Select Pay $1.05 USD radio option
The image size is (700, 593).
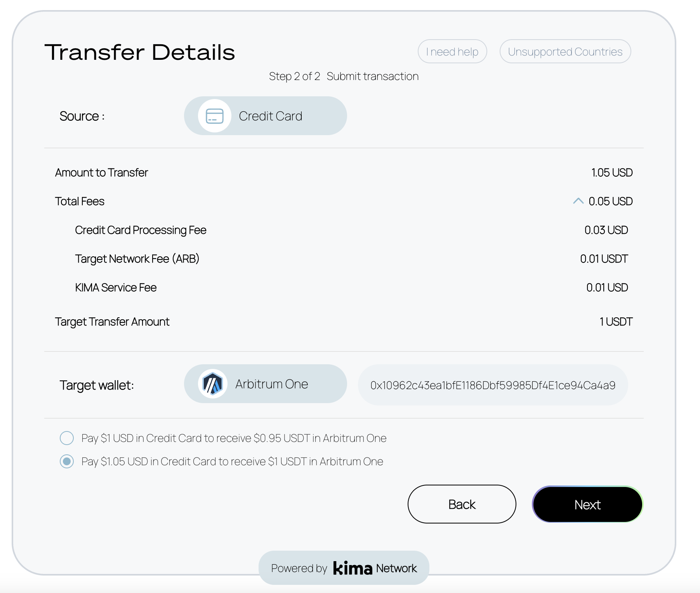click(x=67, y=461)
